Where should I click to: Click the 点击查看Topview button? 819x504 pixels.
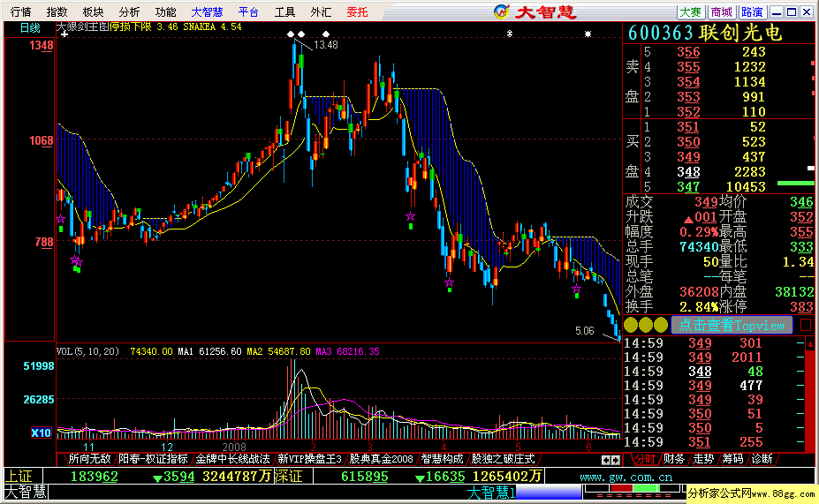732,325
